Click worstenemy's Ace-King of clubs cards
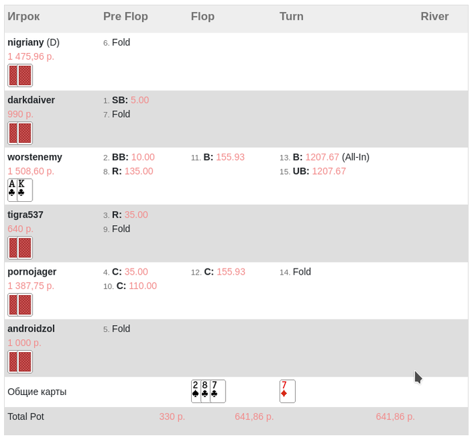The width and height of the screenshot is (476, 448). click(20, 190)
